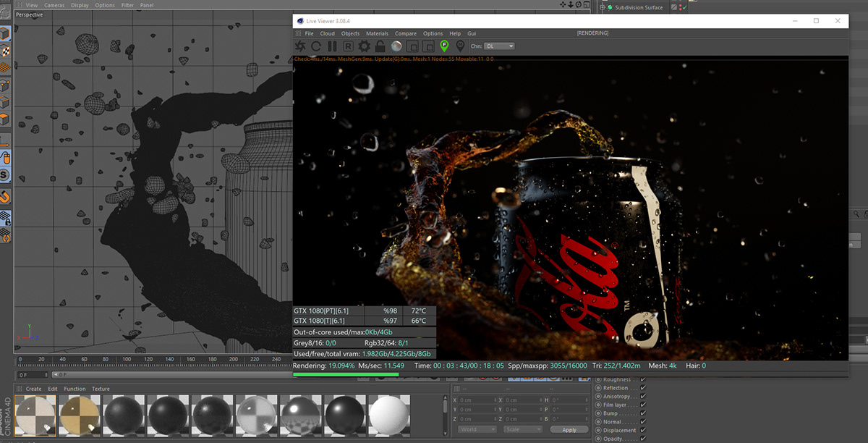Open the World coordinate dropdown

pos(476,429)
